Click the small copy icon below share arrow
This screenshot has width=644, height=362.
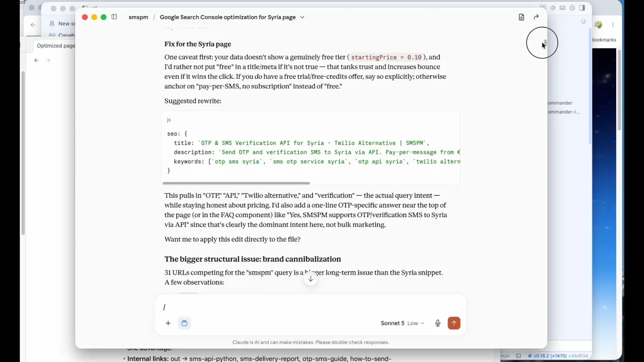[x=583, y=21]
